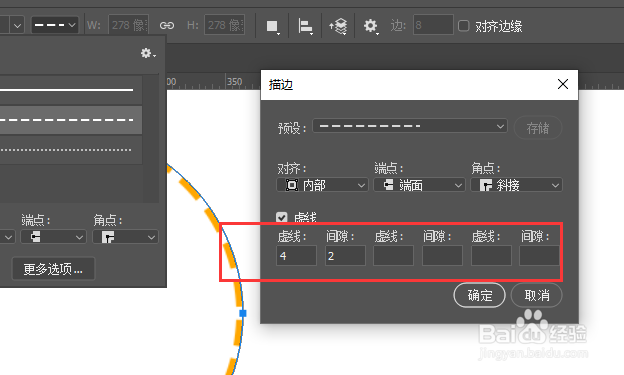
Task: Click the W width field in options bar
Action: click(x=129, y=25)
